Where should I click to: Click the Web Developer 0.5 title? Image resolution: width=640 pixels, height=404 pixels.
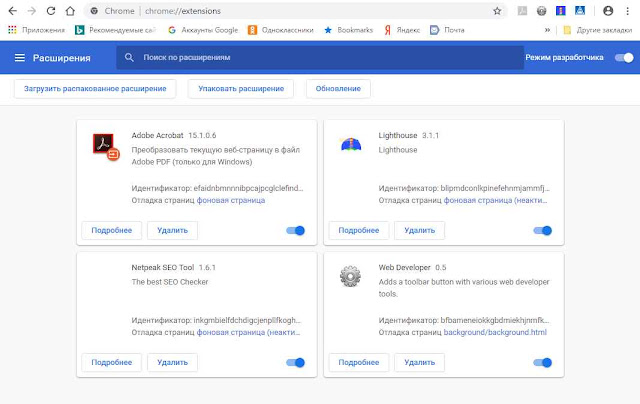coord(412,268)
